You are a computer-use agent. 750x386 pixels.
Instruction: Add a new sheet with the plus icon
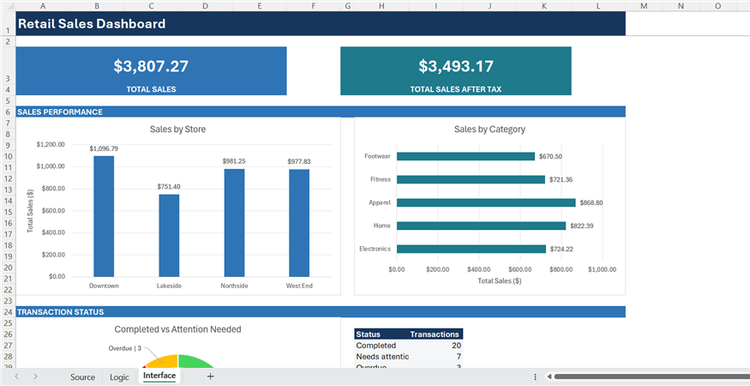(x=210, y=376)
